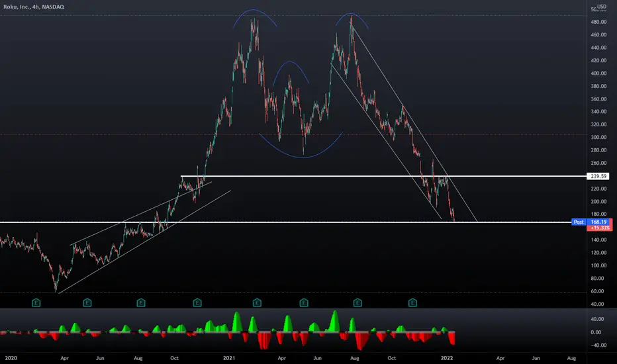Click the Jun label between 2021 and 2022
The width and height of the screenshot is (617, 364).
pyautogui.click(x=317, y=358)
